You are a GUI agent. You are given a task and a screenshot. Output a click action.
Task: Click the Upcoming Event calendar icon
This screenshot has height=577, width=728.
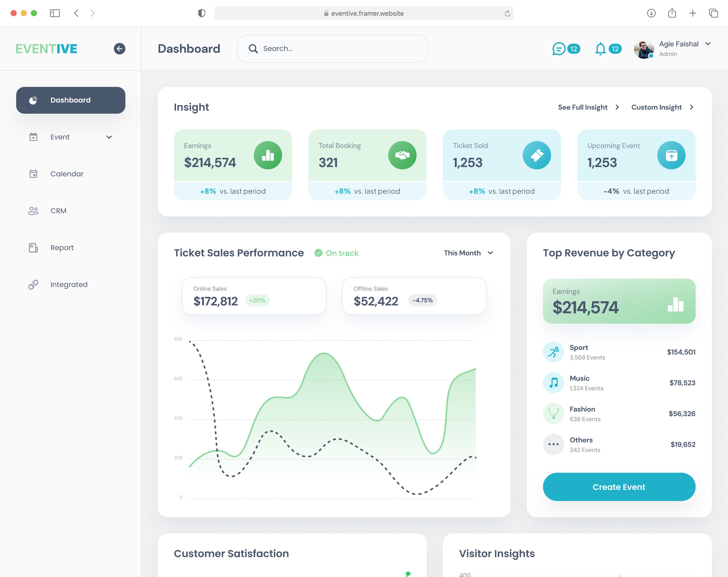671,155
